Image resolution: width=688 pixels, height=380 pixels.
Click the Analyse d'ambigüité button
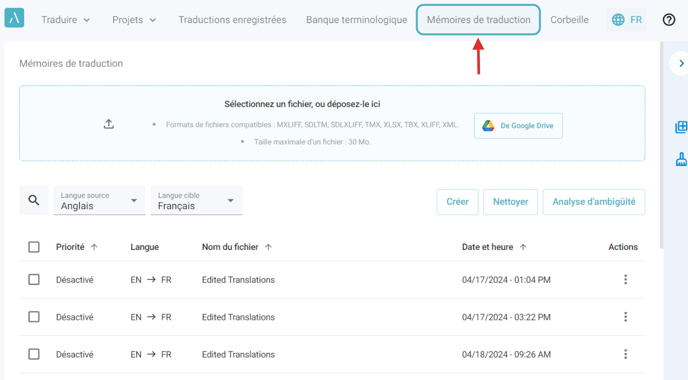[594, 202]
